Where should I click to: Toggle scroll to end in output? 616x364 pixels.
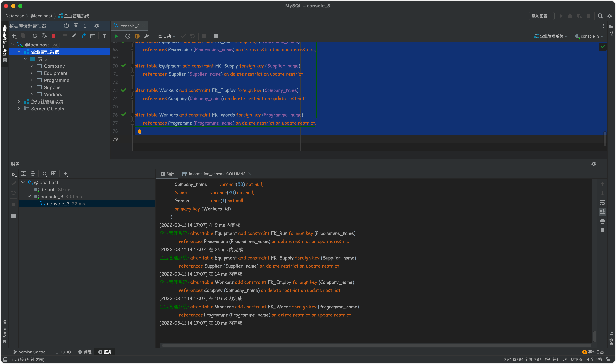(x=602, y=212)
